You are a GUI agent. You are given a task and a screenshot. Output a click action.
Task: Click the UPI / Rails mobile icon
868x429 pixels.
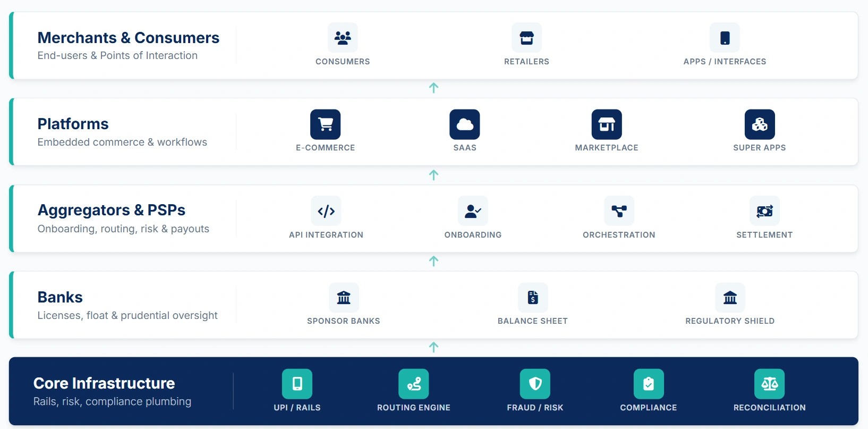tap(297, 384)
